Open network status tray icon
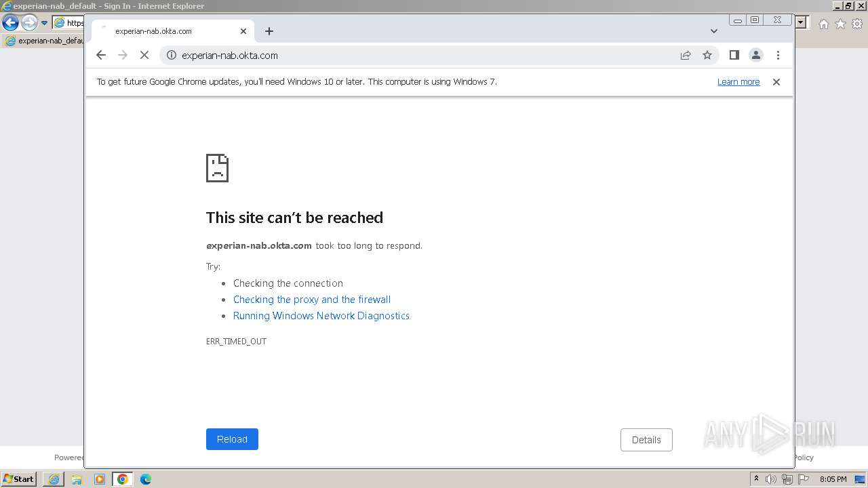The image size is (868, 488). 787,479
